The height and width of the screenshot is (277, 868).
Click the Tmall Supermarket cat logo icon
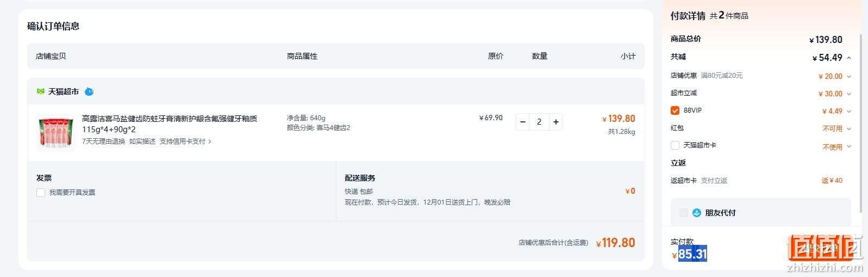pos(40,91)
